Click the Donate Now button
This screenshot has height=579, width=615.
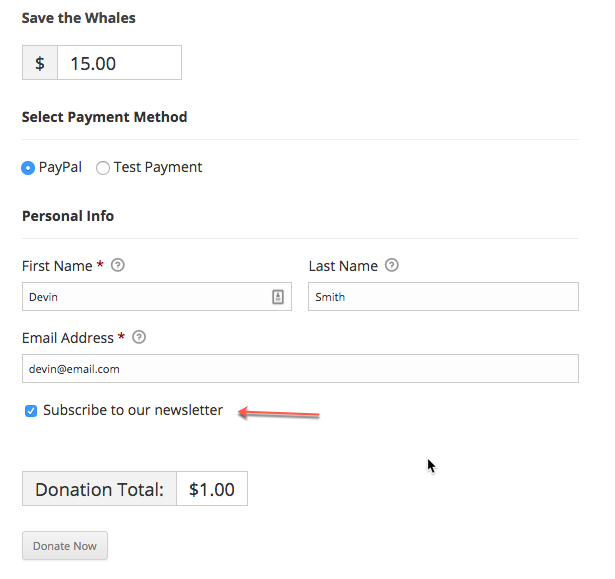[x=65, y=546]
